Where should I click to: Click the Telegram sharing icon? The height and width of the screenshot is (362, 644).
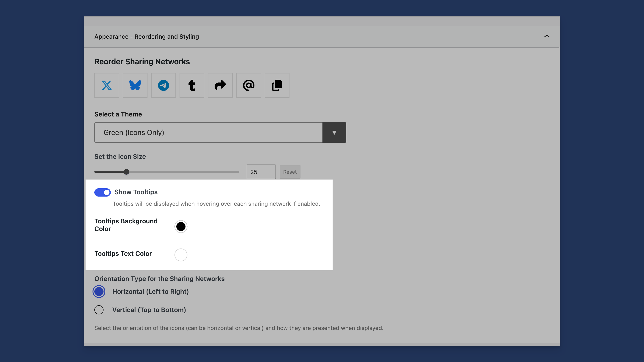click(163, 85)
